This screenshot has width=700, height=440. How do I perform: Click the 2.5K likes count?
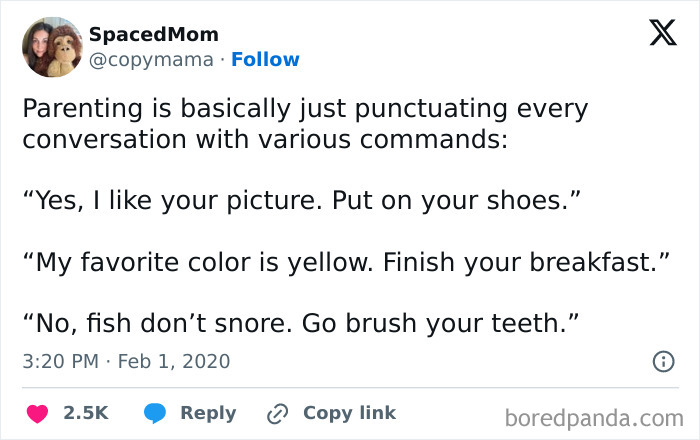click(85, 413)
